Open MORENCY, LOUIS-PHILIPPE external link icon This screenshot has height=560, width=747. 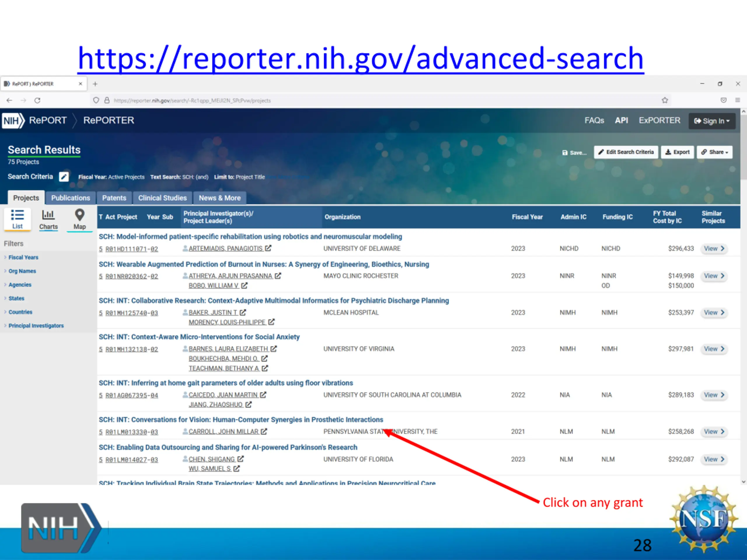pyautogui.click(x=271, y=322)
